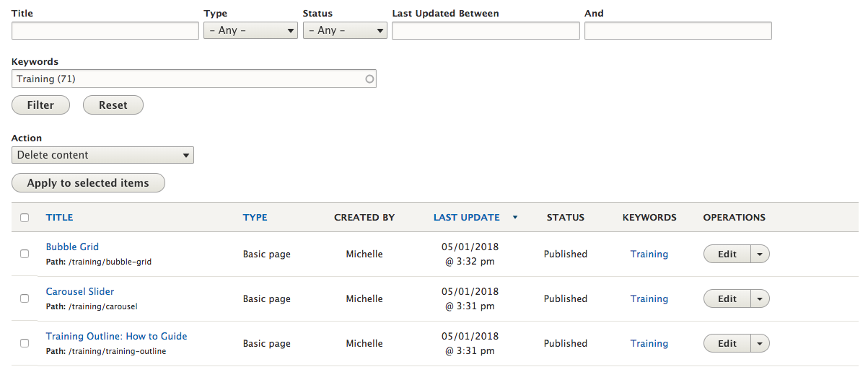Click Apply to selected items button
Viewport: 868px width, 372px height.
(88, 183)
